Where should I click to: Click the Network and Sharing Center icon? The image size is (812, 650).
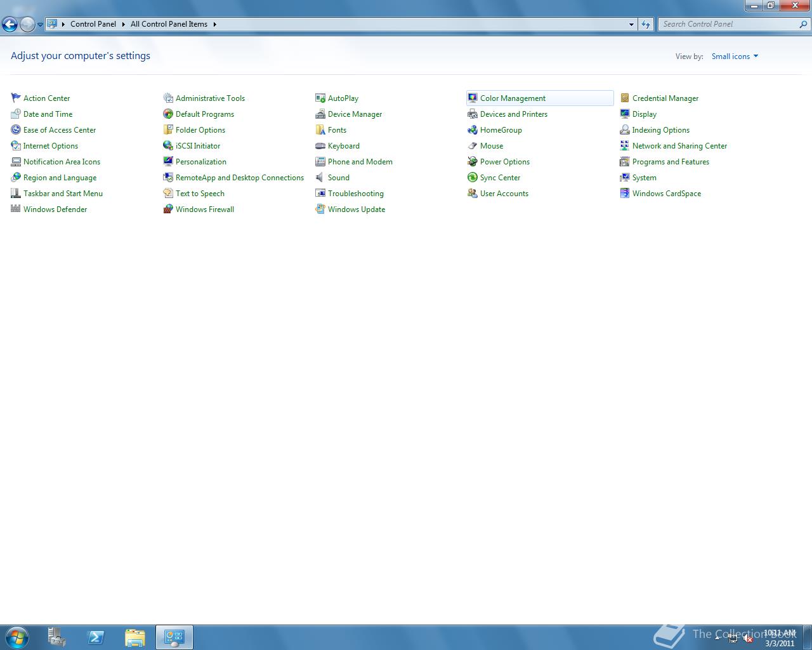point(625,145)
